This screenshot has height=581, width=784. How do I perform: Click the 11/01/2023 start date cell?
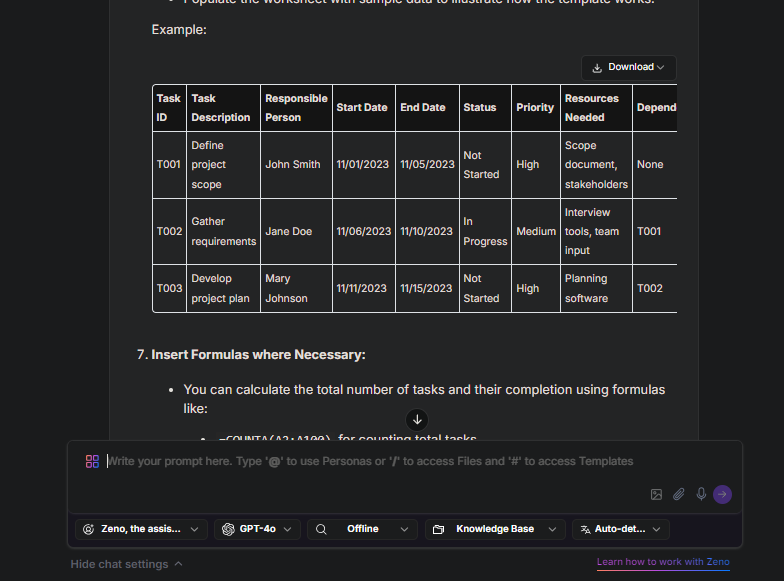(x=364, y=164)
